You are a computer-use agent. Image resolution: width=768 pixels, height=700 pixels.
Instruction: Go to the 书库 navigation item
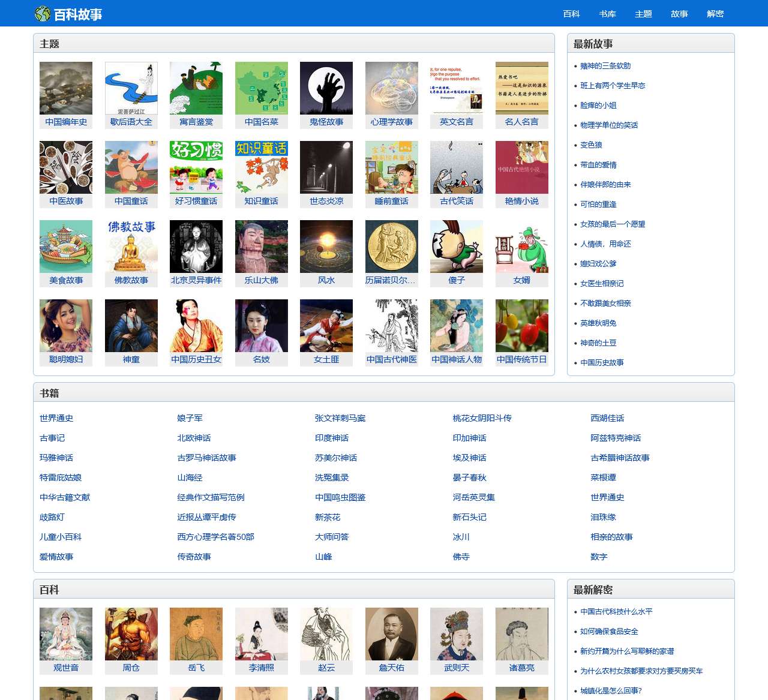coord(607,14)
